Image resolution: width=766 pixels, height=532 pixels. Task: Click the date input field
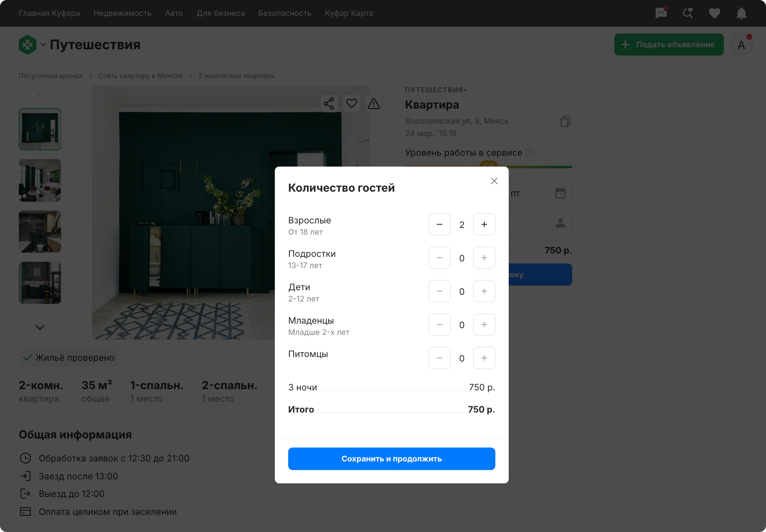(540, 193)
